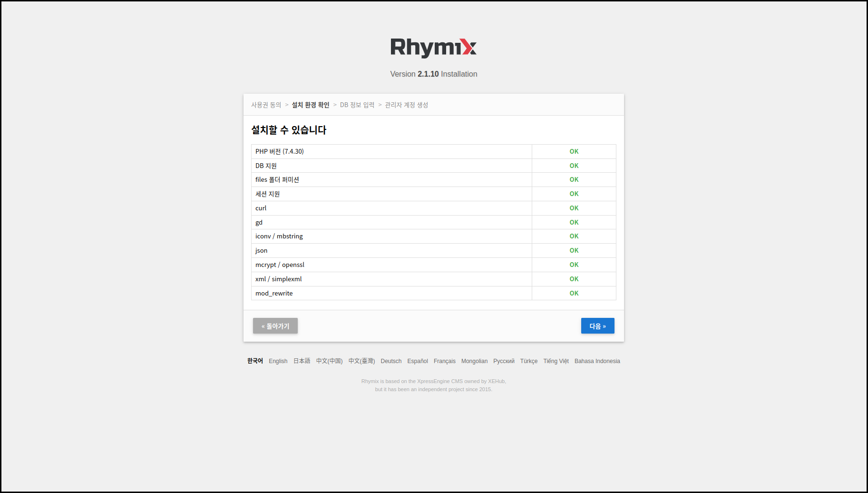The image size is (868, 493).
Task: Select Bahasa Indonesia language link
Action: click(597, 361)
